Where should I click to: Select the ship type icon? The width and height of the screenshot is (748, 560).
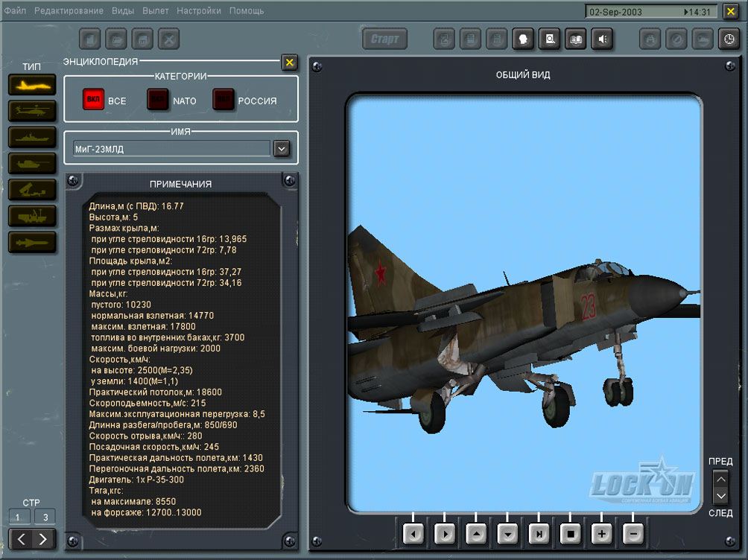coord(32,137)
